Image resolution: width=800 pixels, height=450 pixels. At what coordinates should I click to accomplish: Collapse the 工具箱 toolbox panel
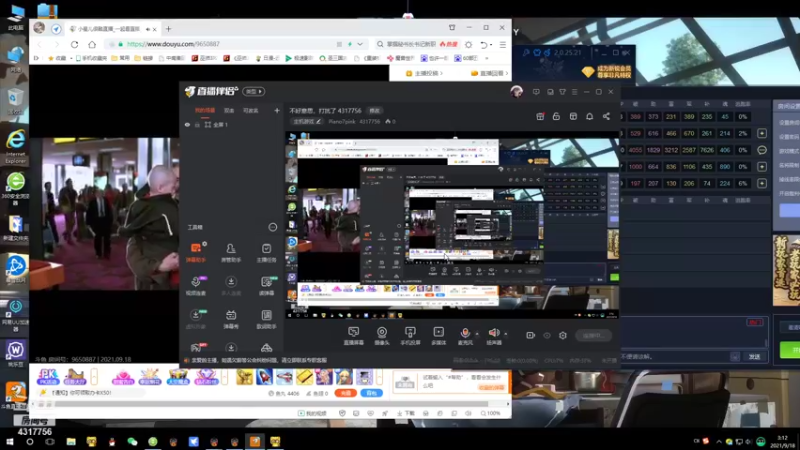tap(272, 227)
